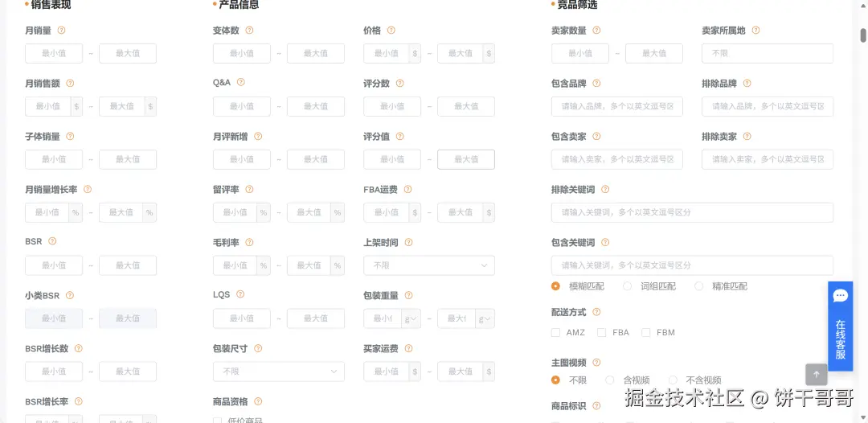The image size is (868, 423).
Task: Click the help icon beside 主图视频
Action: pos(596,363)
